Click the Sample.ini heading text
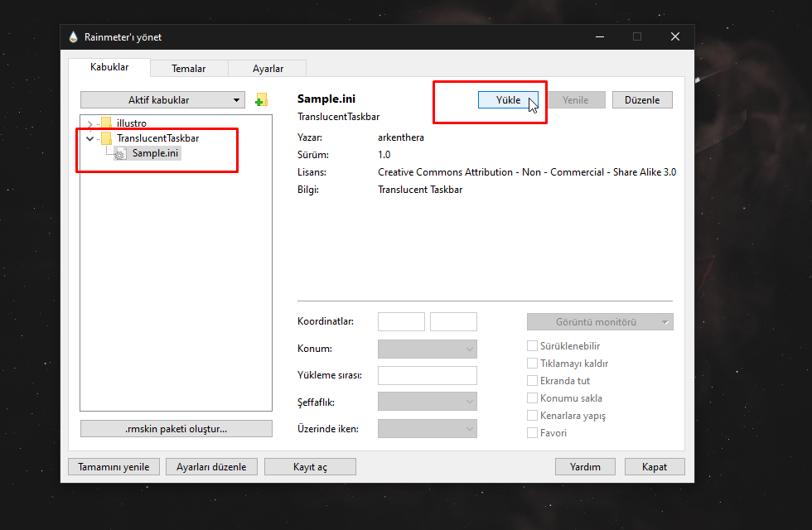 pos(326,99)
